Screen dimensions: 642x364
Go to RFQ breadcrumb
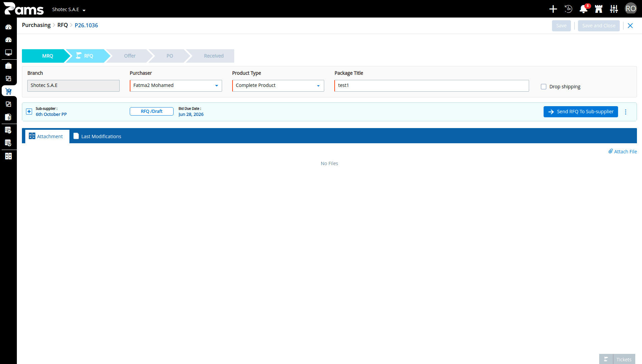click(x=62, y=25)
